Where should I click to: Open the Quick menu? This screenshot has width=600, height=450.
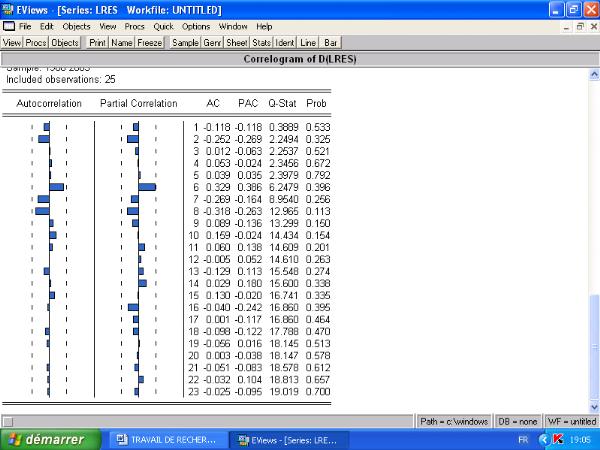point(163,26)
